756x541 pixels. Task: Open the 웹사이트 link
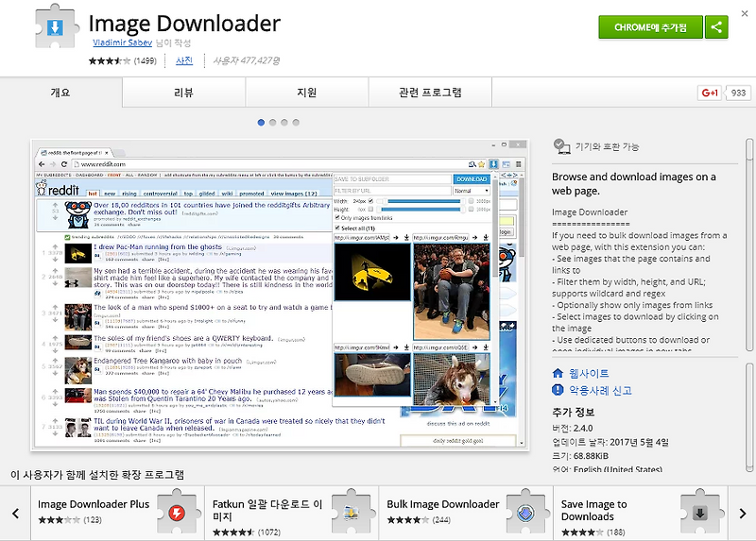[589, 373]
